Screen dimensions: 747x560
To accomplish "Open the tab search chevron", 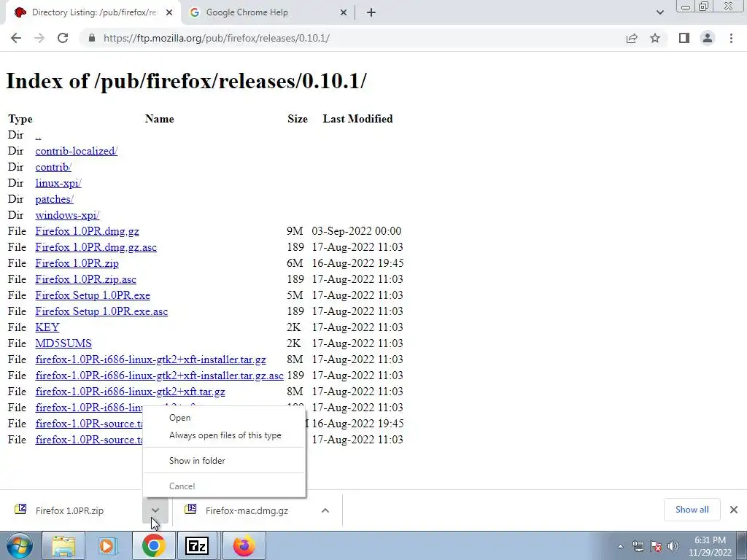I will (x=659, y=12).
